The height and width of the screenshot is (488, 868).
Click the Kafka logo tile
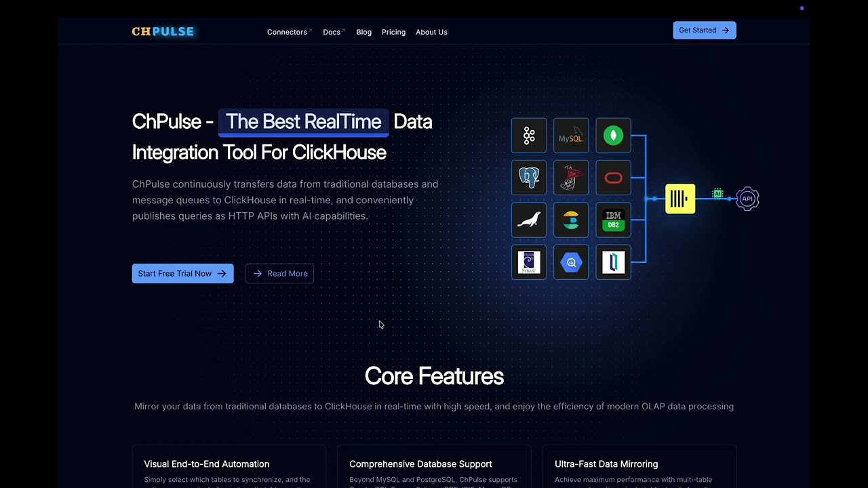[x=529, y=136]
